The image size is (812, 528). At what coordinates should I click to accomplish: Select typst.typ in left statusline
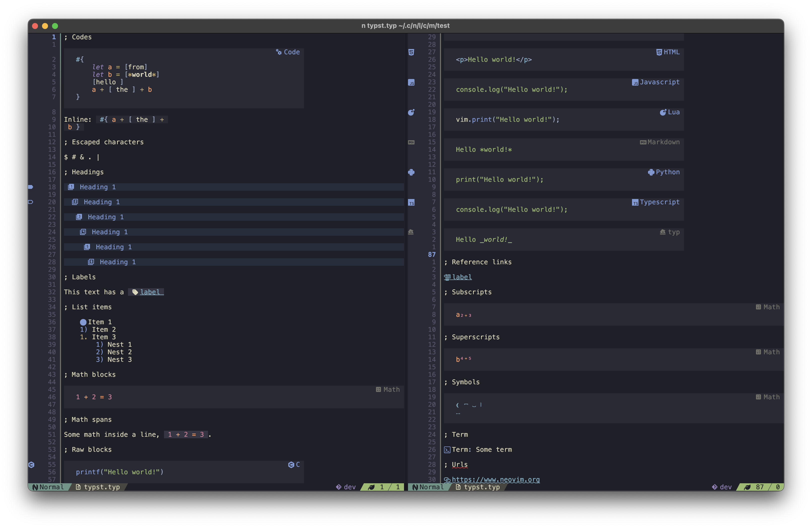click(x=102, y=487)
